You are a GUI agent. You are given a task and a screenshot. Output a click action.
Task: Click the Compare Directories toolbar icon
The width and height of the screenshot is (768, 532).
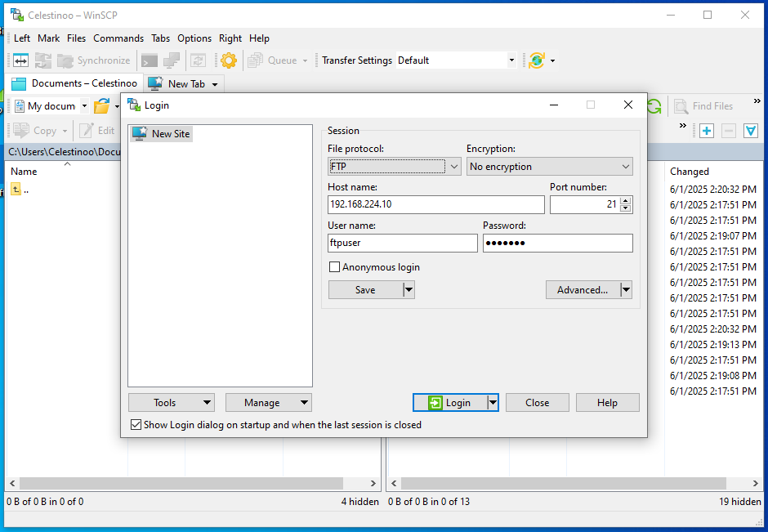coord(20,60)
